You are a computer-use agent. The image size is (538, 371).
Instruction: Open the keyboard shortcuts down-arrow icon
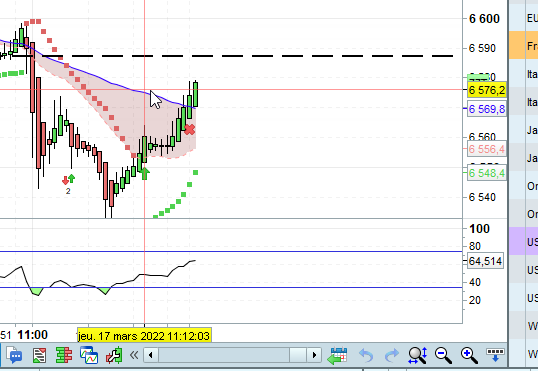495,355
